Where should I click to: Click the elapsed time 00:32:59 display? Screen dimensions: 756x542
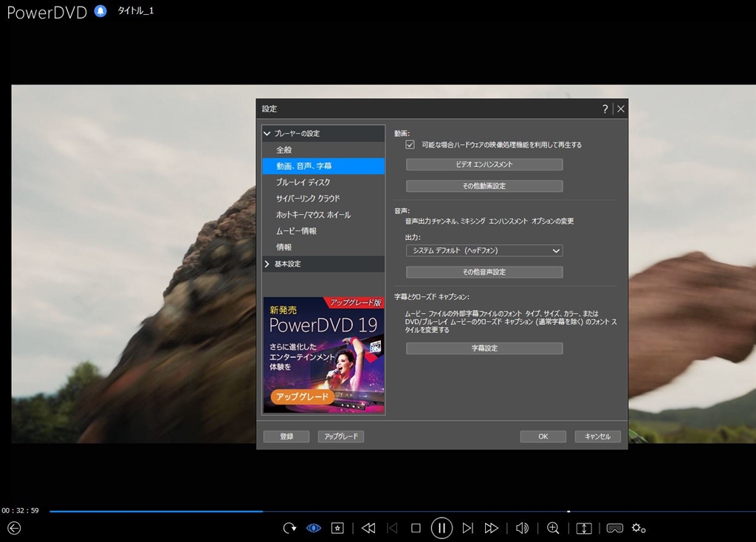click(20, 511)
